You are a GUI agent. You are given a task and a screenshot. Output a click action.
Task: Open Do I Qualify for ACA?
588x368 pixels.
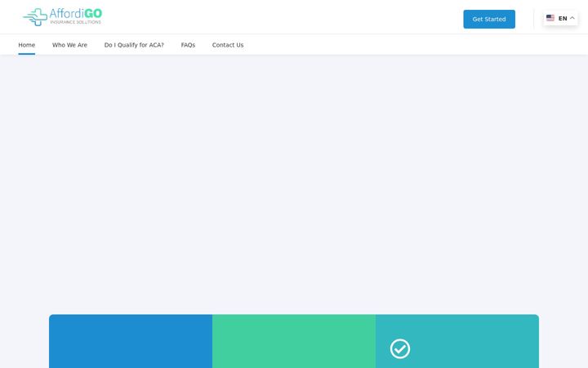(x=134, y=45)
